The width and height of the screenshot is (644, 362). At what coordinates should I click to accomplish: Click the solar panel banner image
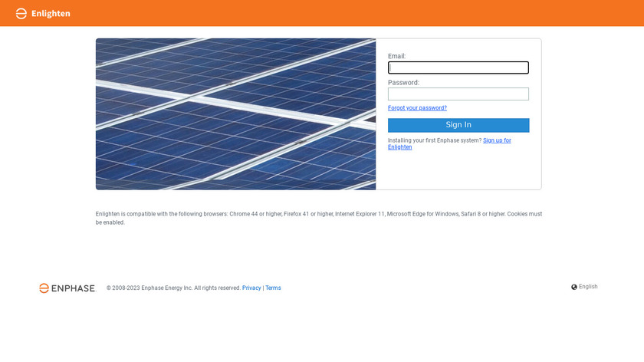(x=236, y=114)
